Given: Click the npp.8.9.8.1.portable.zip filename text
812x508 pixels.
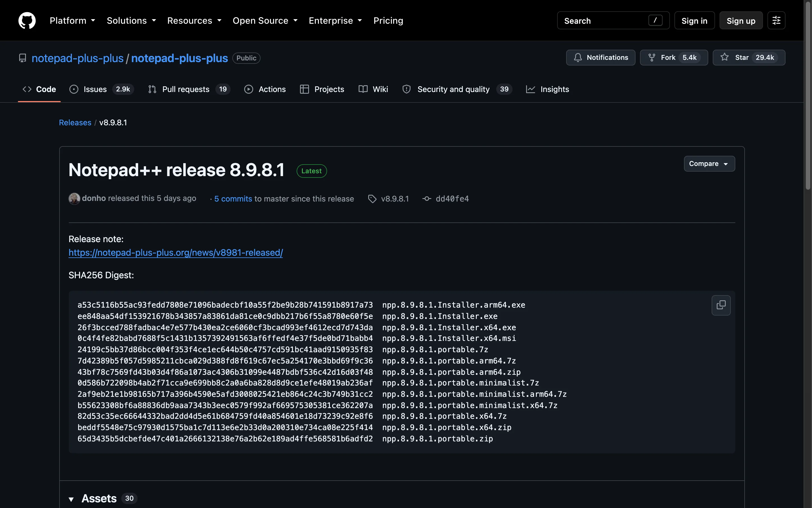Looking at the screenshot, I should click(438, 439).
